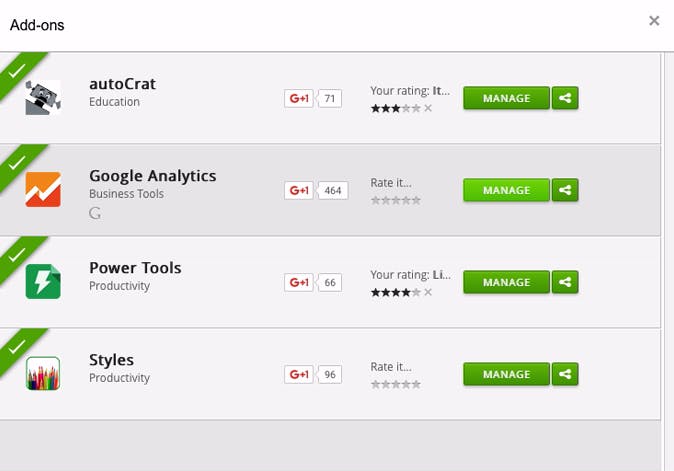Viewport: 674px width, 471px height.
Task: Share the Google Analytics add-on
Action: point(565,190)
